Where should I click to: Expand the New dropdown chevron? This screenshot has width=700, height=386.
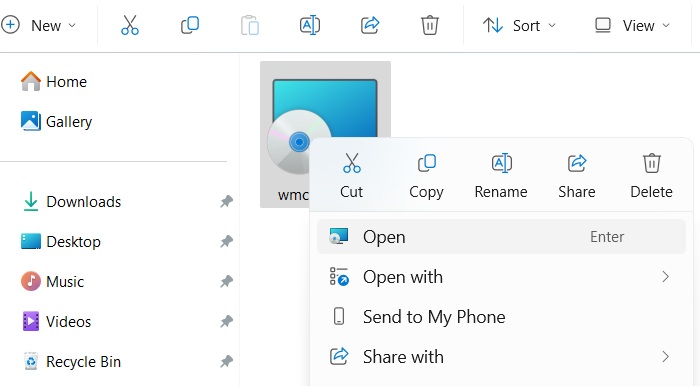(x=72, y=25)
